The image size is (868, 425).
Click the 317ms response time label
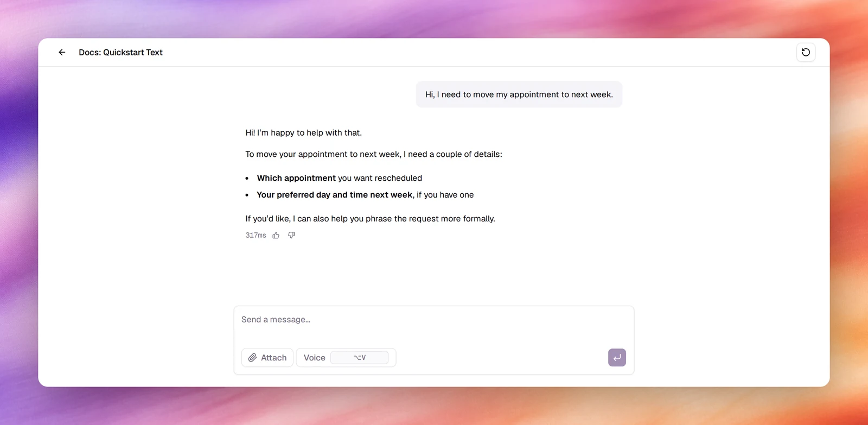coord(256,236)
